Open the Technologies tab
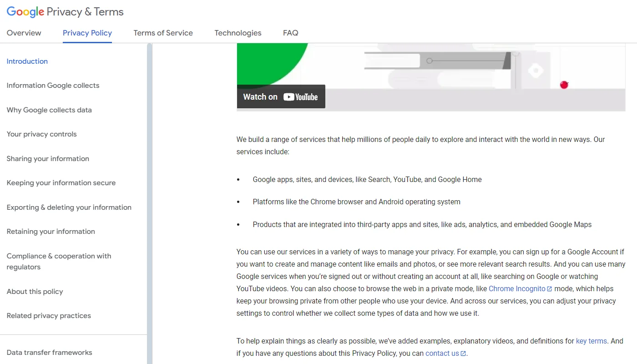 coord(238,33)
